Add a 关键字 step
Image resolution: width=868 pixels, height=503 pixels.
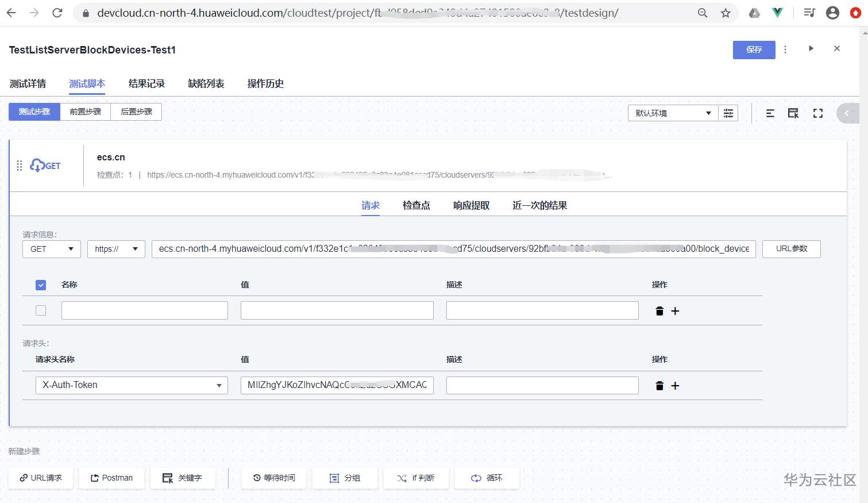[x=183, y=478]
